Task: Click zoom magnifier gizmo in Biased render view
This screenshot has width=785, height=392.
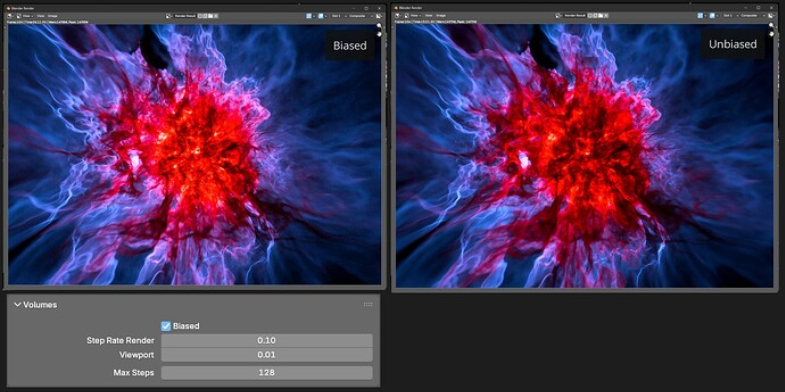Action: pyautogui.click(x=379, y=26)
